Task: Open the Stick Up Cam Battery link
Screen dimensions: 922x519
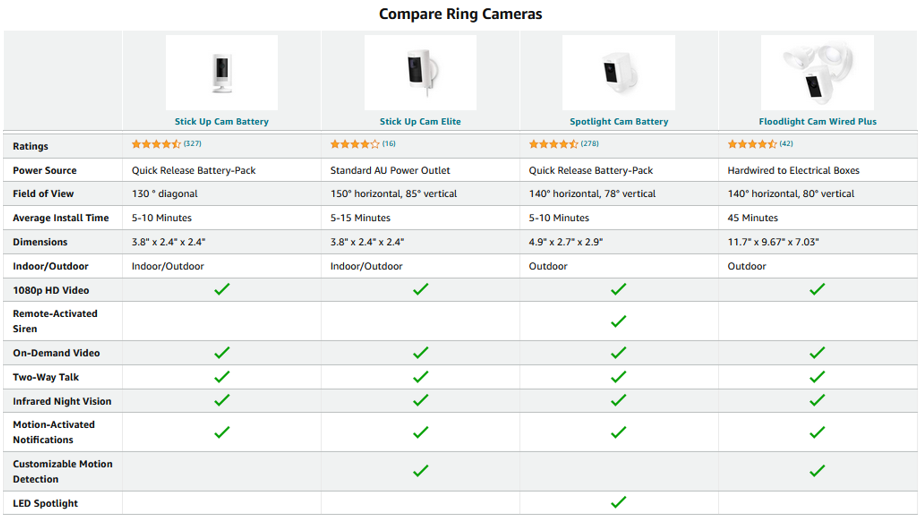Action: tap(222, 122)
